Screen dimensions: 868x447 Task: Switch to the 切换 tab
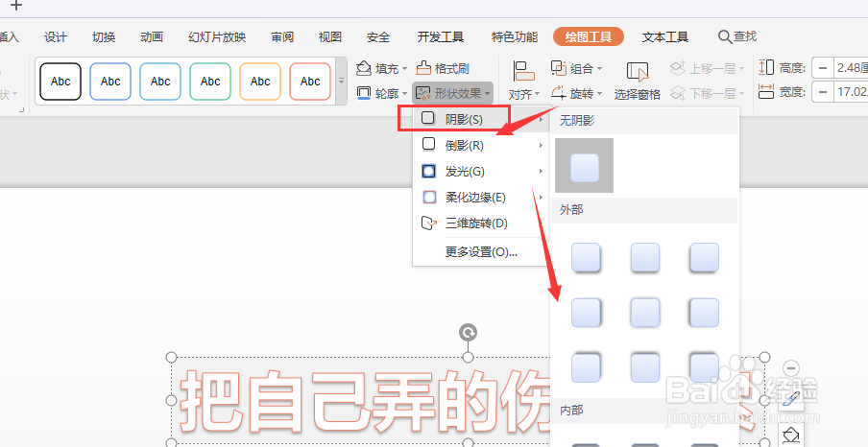click(x=104, y=37)
